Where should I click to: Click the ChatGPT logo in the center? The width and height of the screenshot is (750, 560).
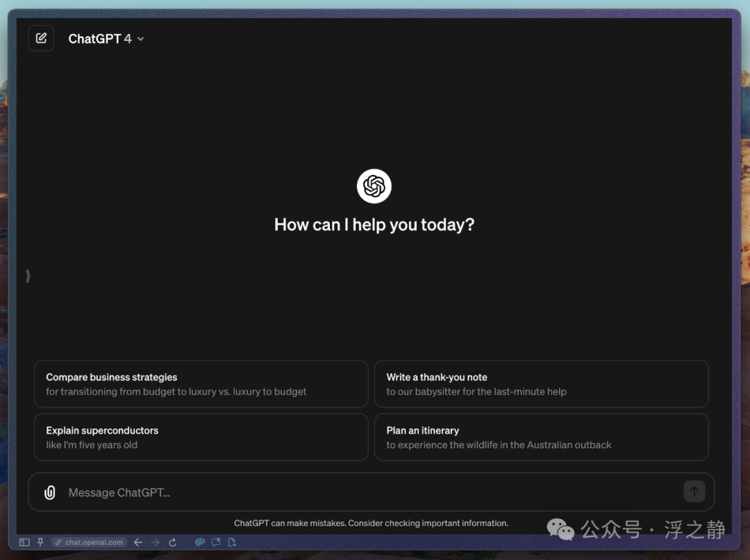click(x=374, y=186)
